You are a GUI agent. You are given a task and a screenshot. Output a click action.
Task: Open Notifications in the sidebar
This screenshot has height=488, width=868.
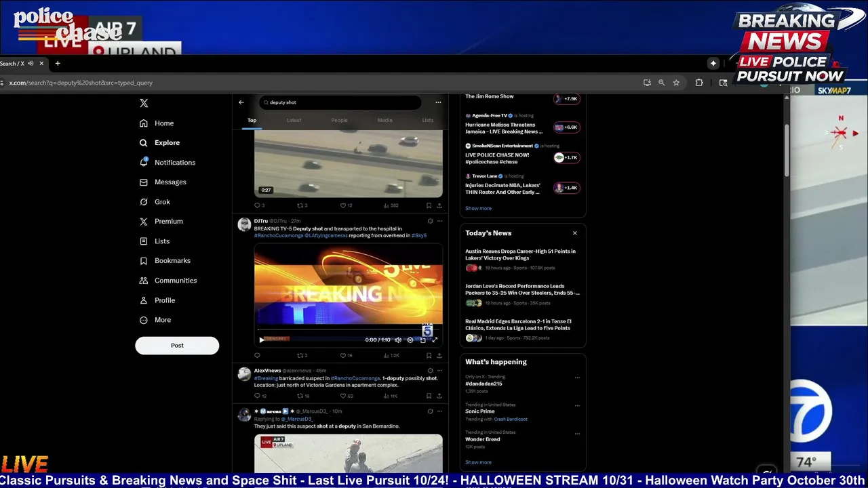pyautogui.click(x=167, y=163)
